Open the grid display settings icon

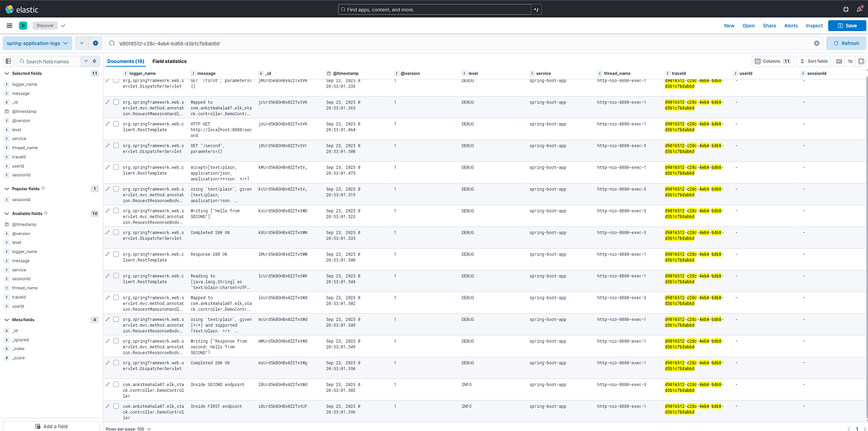click(x=851, y=61)
